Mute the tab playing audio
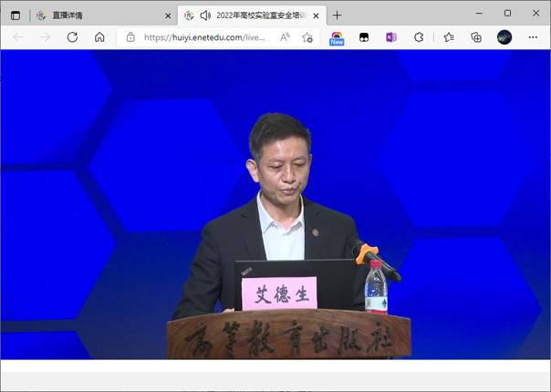Image resolution: width=551 pixels, height=392 pixels. point(205,15)
